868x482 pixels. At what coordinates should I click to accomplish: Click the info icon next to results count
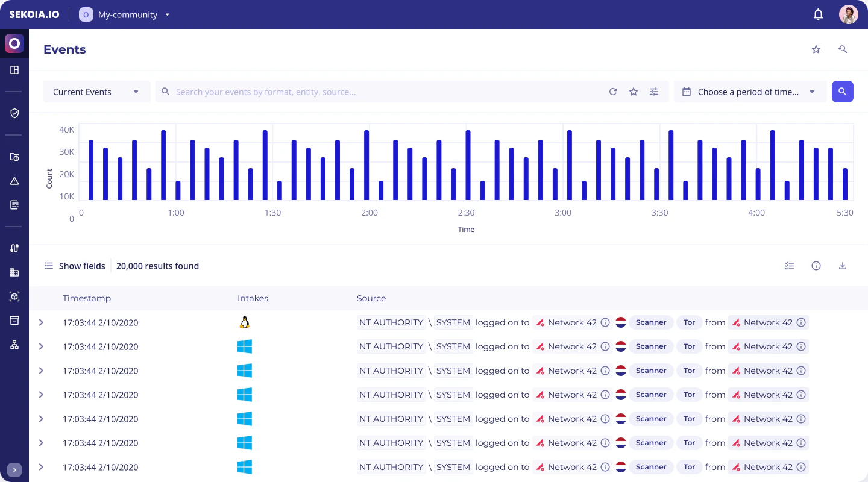pyautogui.click(x=816, y=266)
